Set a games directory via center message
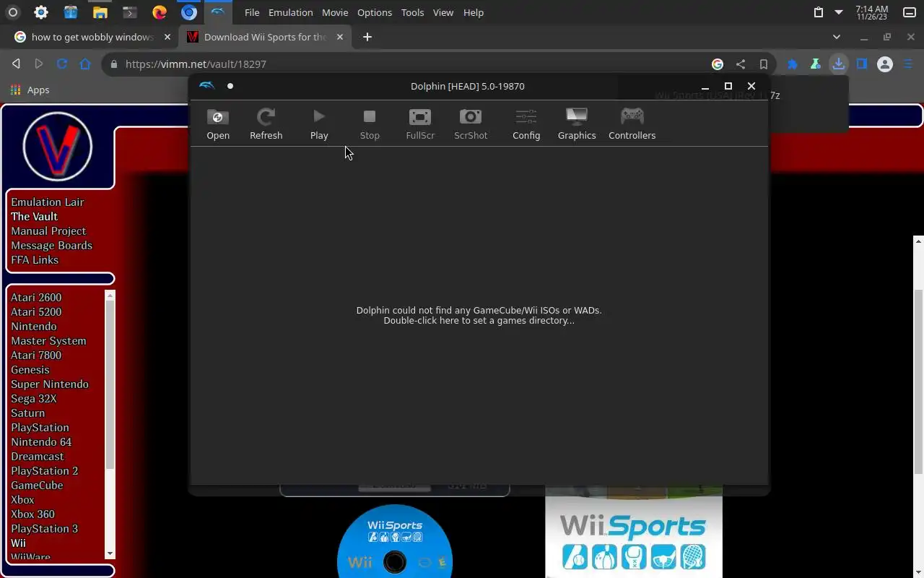 (479, 316)
